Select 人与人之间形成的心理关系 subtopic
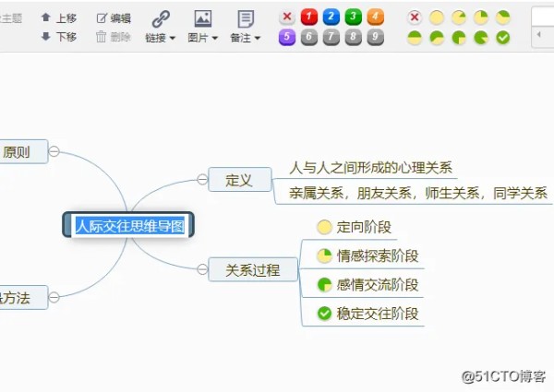The image size is (554, 392). (x=370, y=168)
